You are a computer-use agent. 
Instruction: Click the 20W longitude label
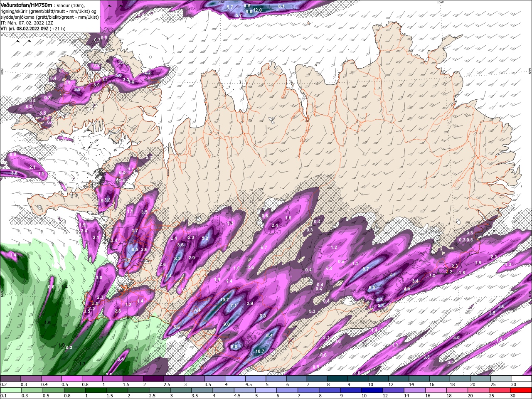(221, 2)
